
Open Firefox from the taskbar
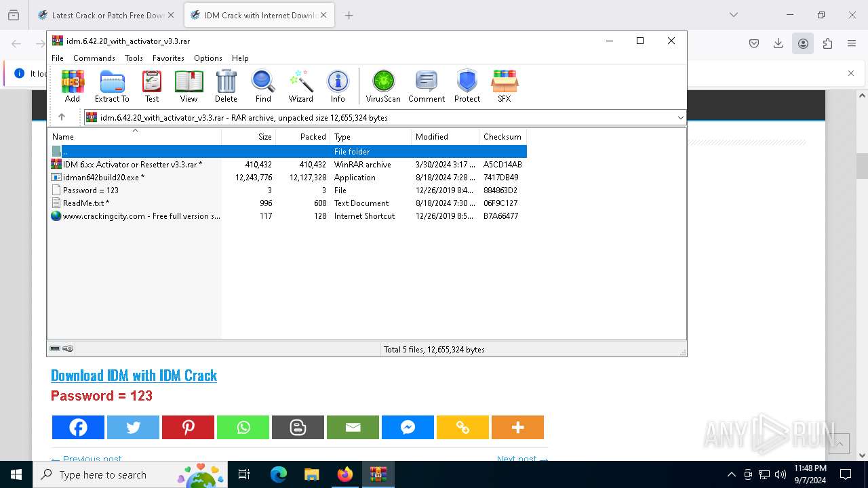[345, 474]
